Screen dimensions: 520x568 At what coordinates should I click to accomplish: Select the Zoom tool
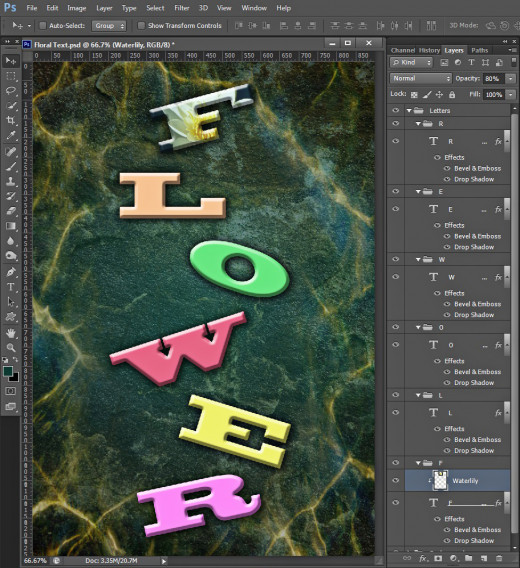pos(11,347)
